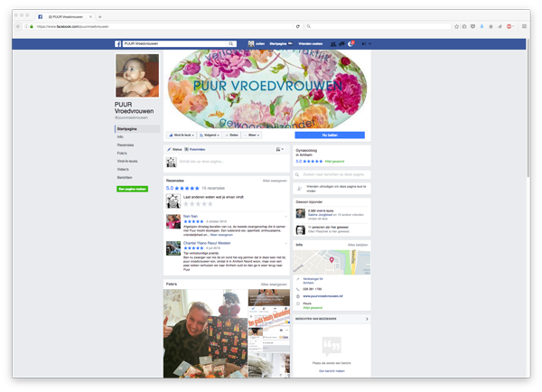This screenshot has width=542, height=392.
Task: Click the empty rating stars to review
Action: [x=198, y=204]
